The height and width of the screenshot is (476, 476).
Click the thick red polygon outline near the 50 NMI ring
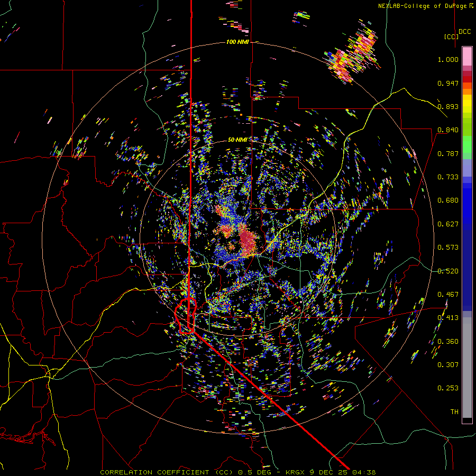tap(186, 316)
